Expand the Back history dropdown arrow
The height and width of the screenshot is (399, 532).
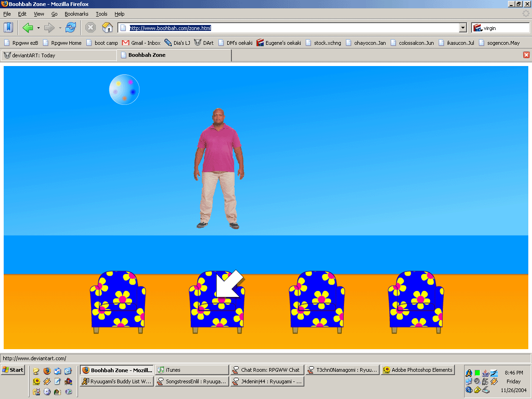point(38,28)
